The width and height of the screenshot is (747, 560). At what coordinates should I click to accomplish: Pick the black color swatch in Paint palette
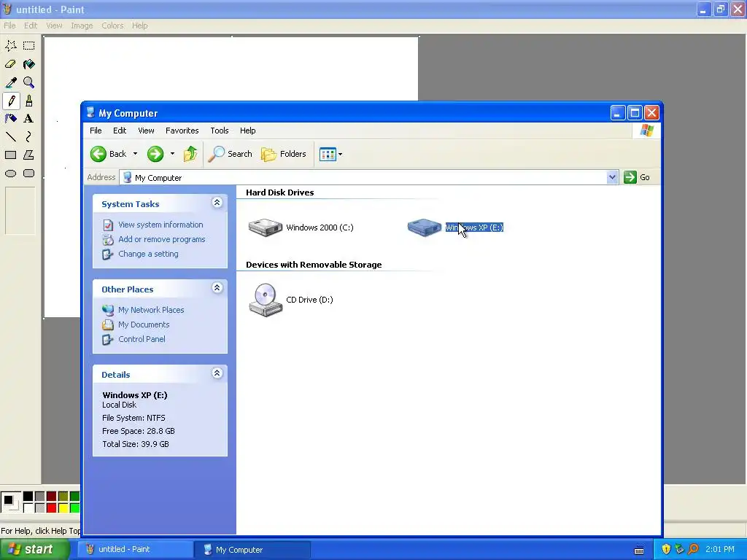pyautogui.click(x=28, y=497)
